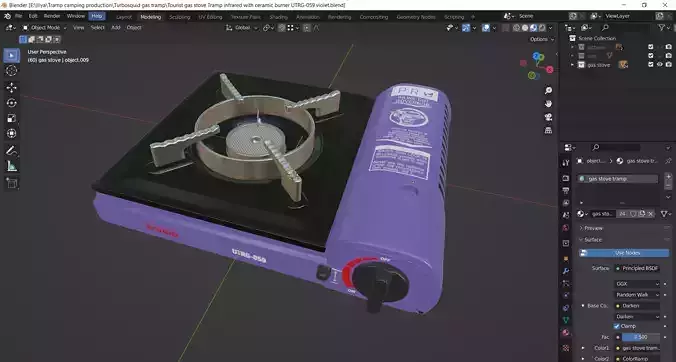Expand gas stove collection in outliner
The width and height of the screenshot is (676, 362).
[573, 65]
